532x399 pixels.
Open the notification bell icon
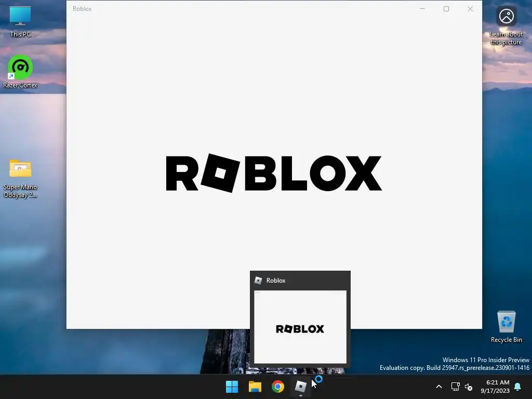pos(518,387)
